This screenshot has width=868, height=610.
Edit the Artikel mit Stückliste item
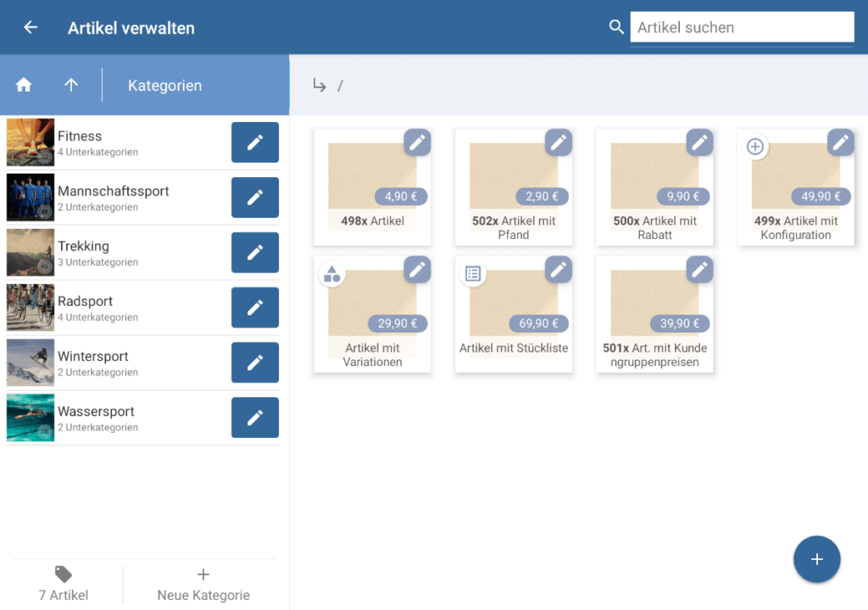click(558, 269)
